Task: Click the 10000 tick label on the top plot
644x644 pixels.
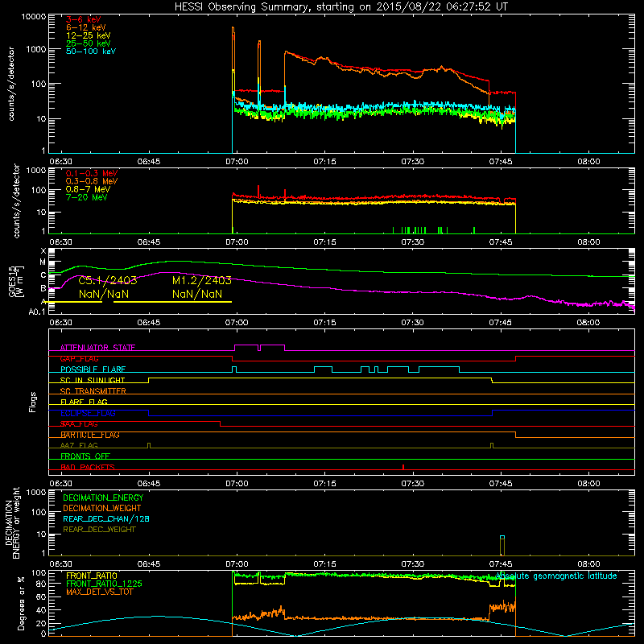Action: click(x=34, y=16)
